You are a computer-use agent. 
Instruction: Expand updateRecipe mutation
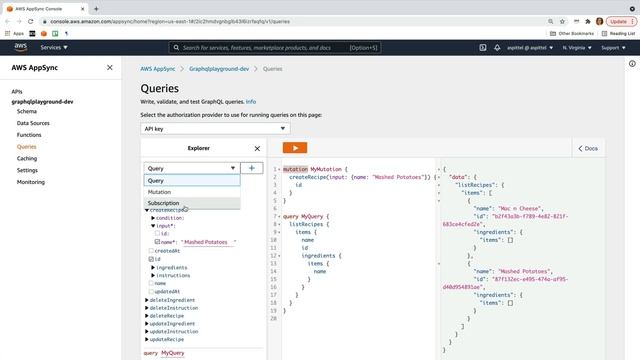[147, 339]
